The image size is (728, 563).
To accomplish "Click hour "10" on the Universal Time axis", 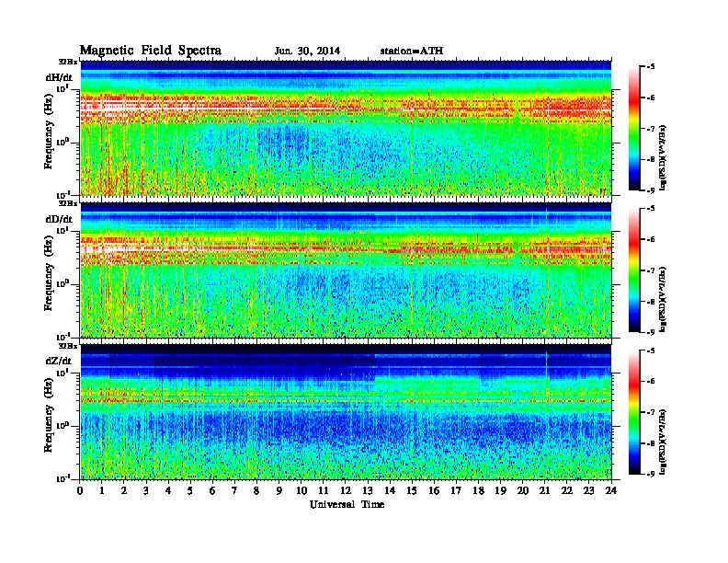I will 301,491.
